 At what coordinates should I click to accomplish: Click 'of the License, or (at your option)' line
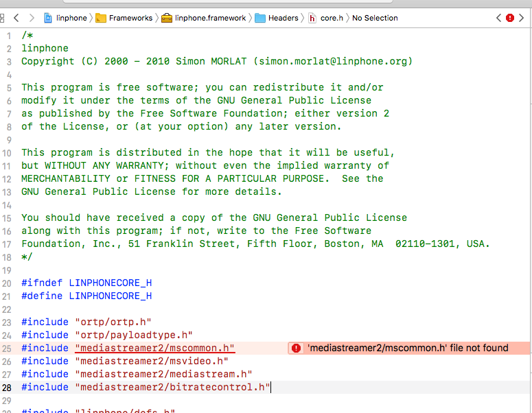(181, 126)
